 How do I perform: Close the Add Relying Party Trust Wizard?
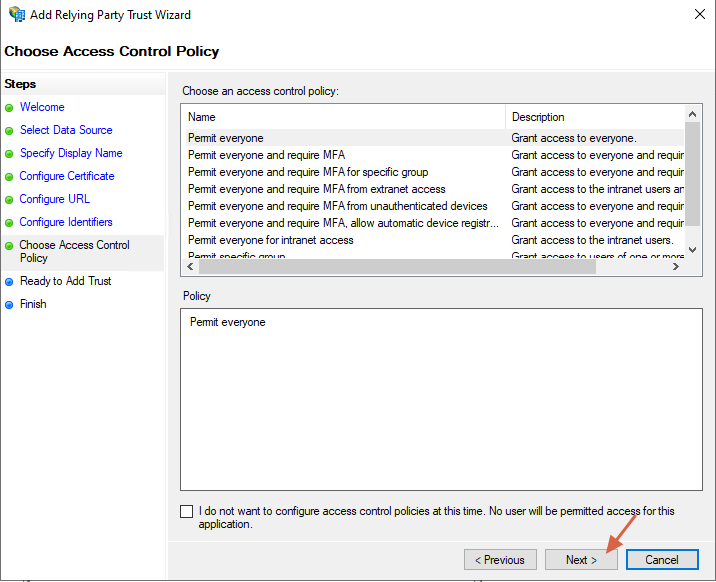[699, 14]
